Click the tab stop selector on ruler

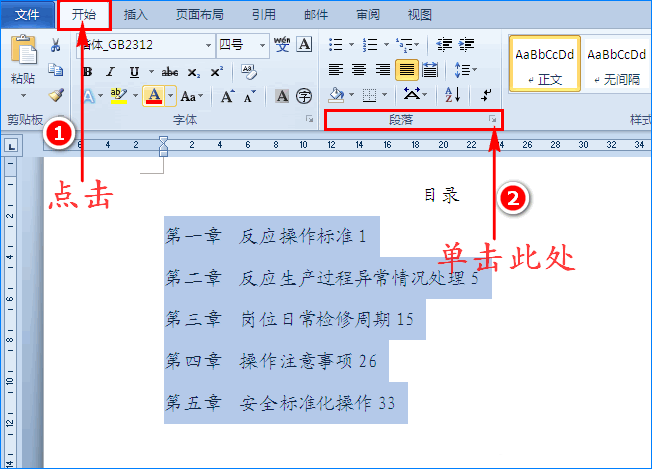click(x=11, y=146)
